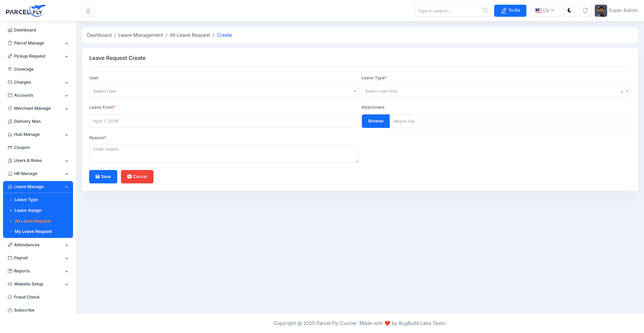
Task: Clear the Leave Type selection with the x
Action: pos(621,91)
